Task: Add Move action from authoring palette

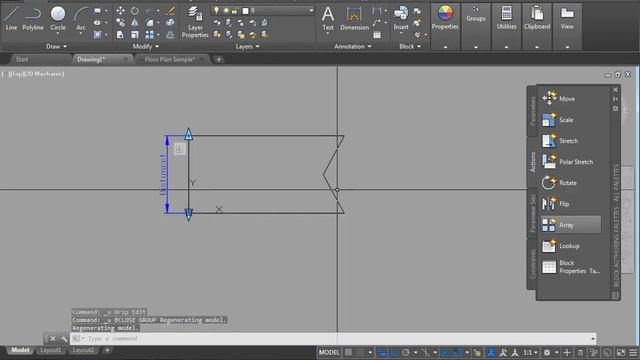Action: coord(559,98)
